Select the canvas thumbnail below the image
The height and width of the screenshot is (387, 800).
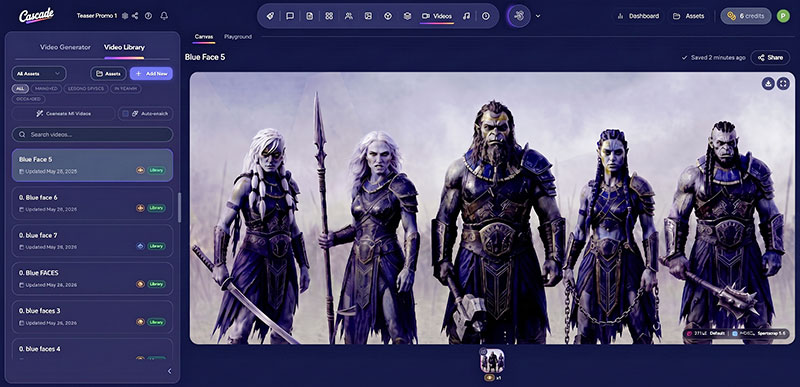492,361
